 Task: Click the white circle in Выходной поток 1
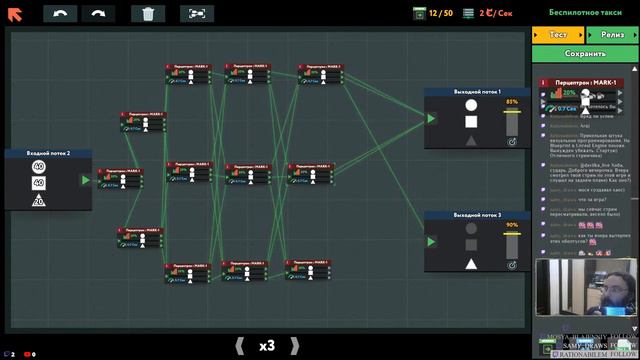click(x=471, y=105)
